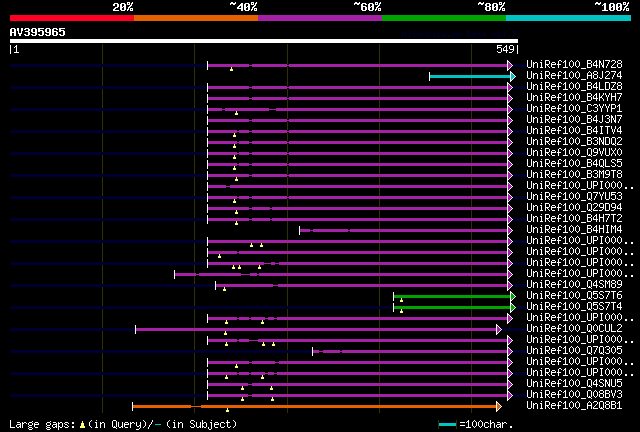Click the cyan arrowhead ending the A8J274 bar
Image resolution: width=640 pixels, height=432 pixels.
click(x=513, y=76)
